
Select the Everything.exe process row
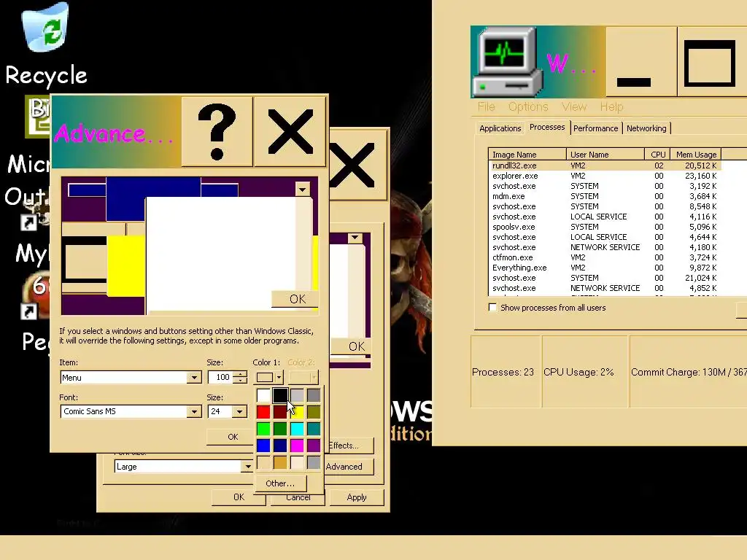[605, 268]
